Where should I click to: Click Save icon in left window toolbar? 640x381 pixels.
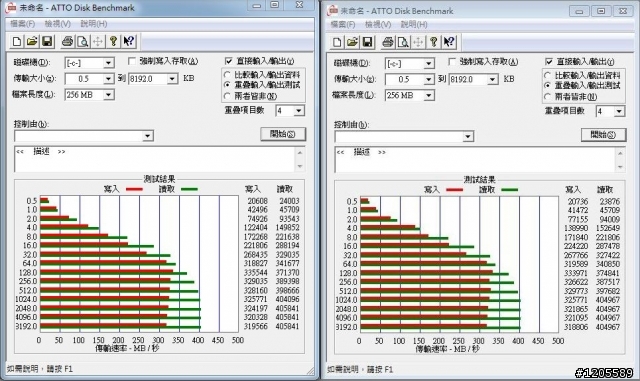pos(47,41)
